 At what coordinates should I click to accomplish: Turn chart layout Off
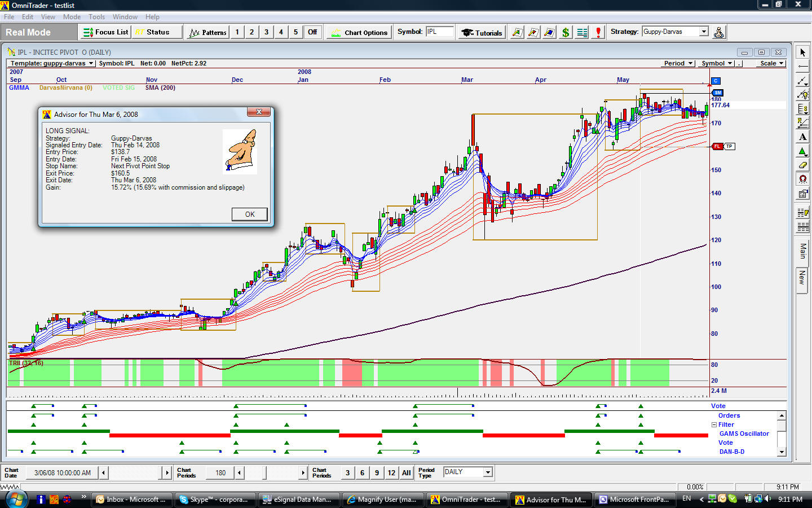(x=312, y=32)
